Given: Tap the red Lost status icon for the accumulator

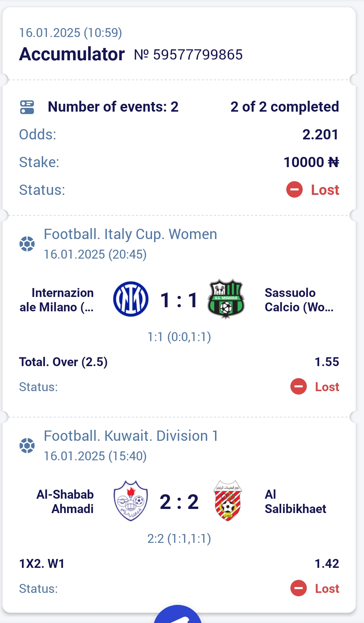Looking at the screenshot, I should click(x=294, y=190).
